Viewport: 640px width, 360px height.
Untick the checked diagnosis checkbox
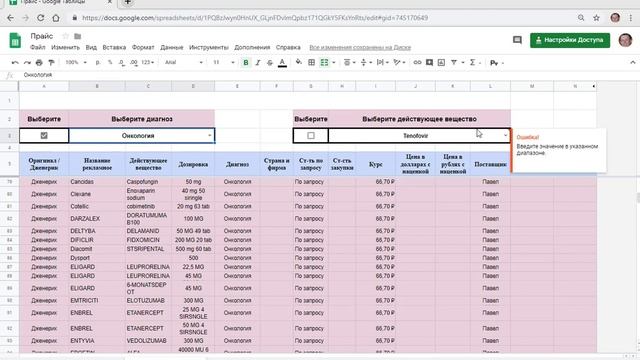coord(44,136)
